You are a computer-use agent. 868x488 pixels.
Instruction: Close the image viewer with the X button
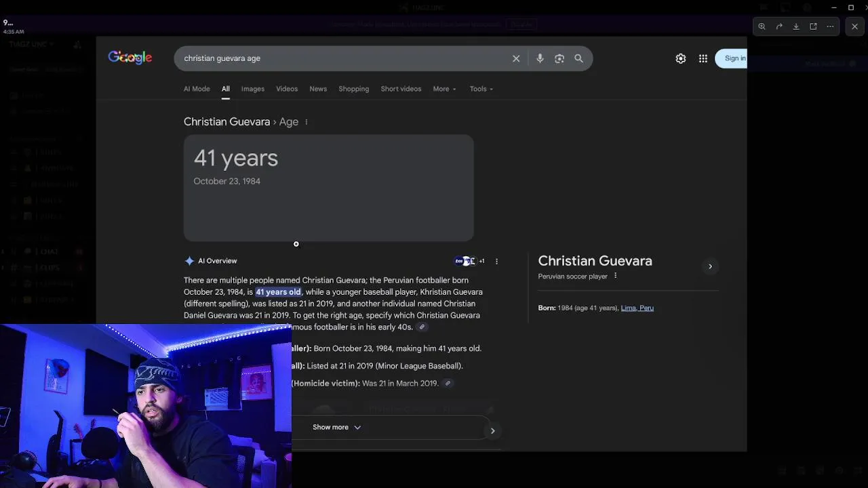[854, 26]
